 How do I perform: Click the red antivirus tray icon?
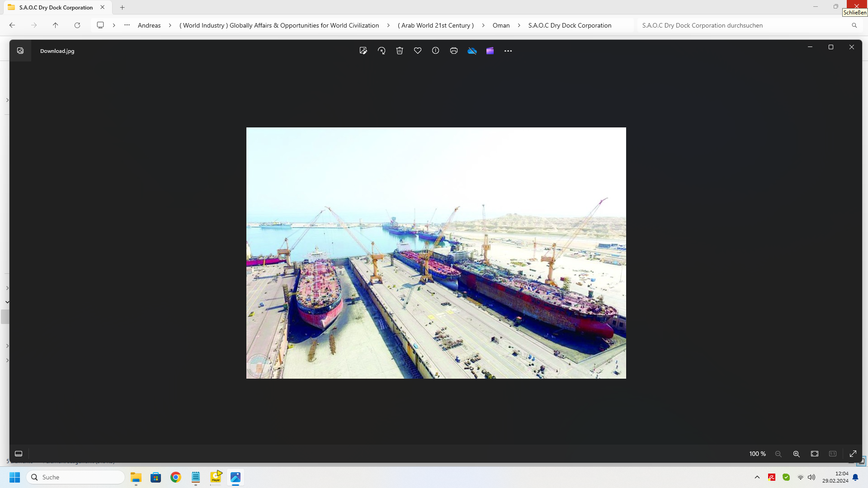coord(772,477)
